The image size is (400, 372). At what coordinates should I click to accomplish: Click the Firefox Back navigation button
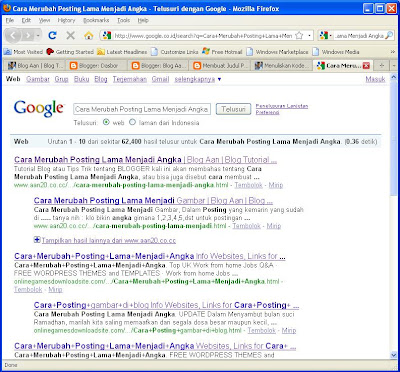(13, 35)
